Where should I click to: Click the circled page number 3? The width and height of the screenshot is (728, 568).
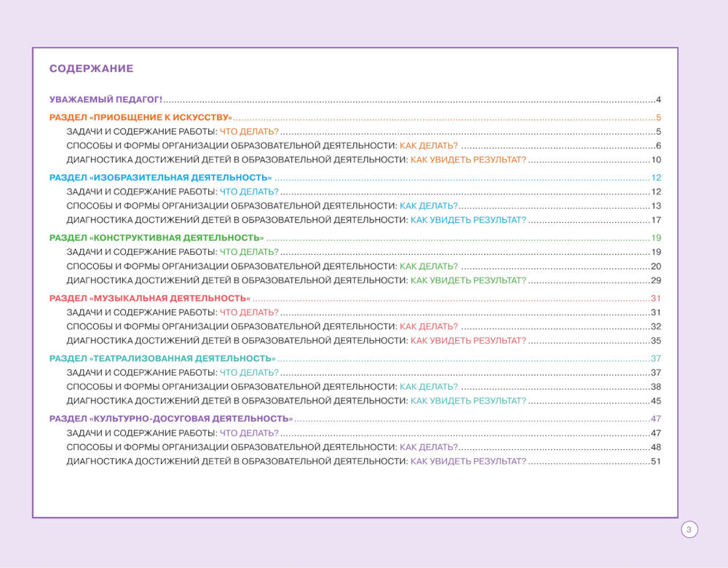pos(689,529)
